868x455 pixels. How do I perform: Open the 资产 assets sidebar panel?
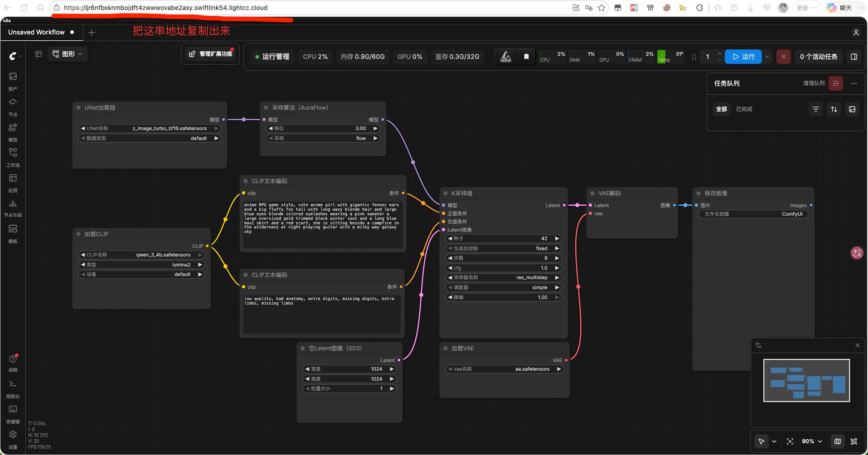(13, 81)
